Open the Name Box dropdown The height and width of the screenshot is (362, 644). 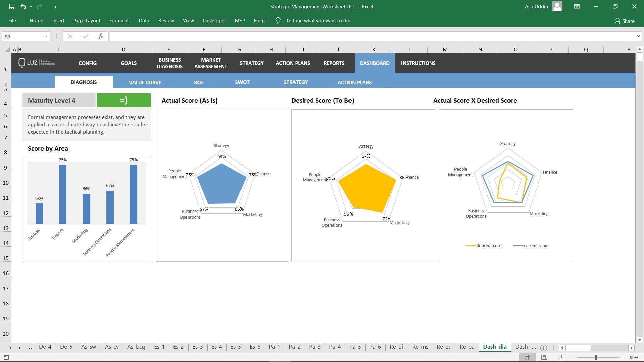(46, 36)
